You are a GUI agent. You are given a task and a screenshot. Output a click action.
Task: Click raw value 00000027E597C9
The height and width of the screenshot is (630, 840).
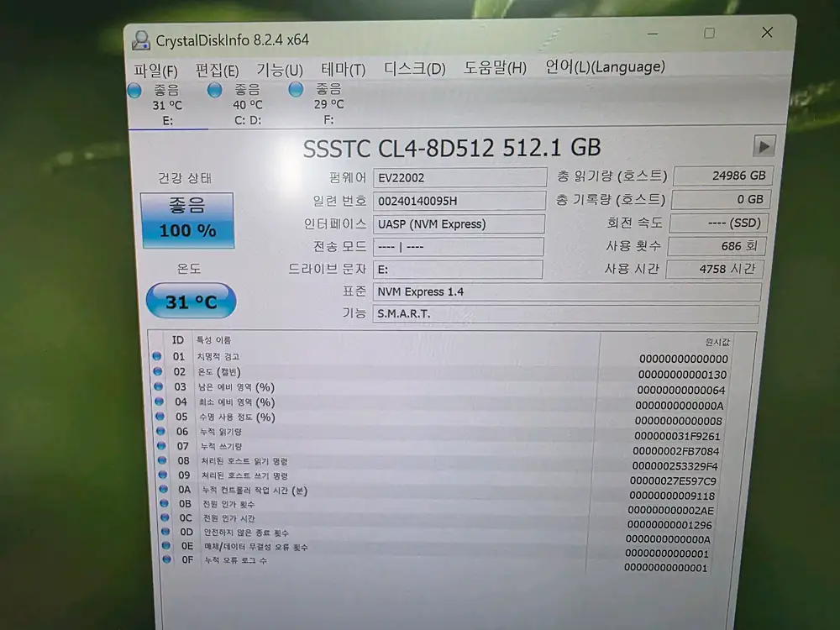[673, 481]
